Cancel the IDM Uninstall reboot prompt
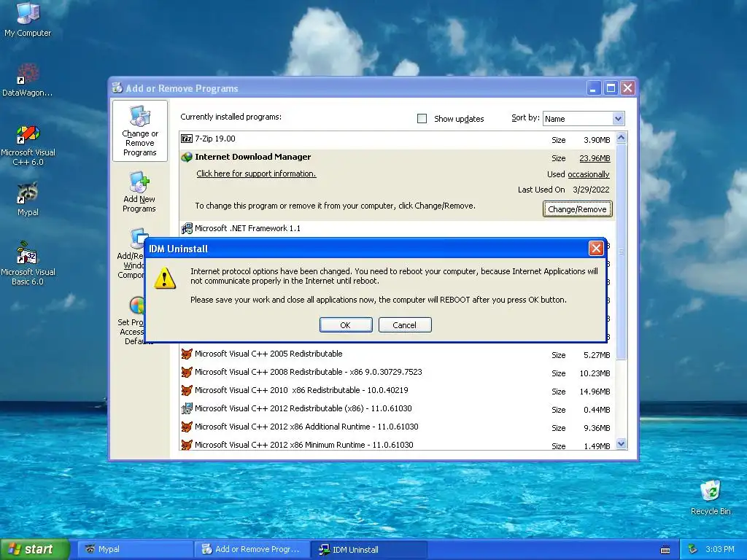This screenshot has height=560, width=747. (405, 324)
